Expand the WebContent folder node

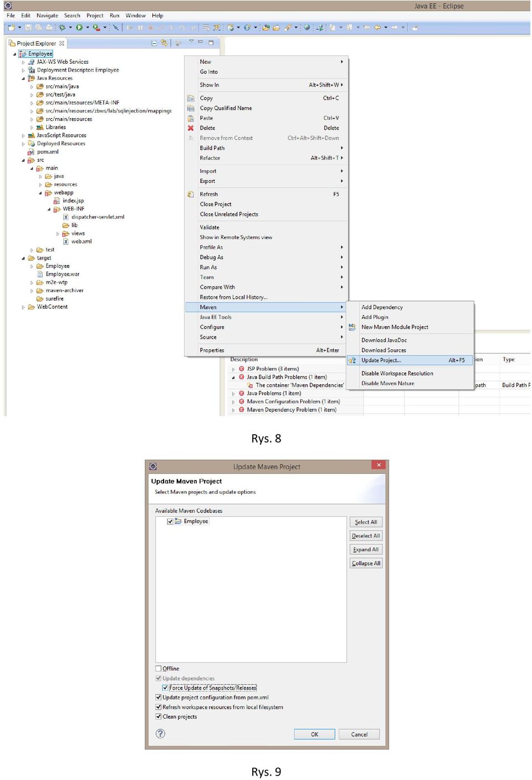pos(23,307)
